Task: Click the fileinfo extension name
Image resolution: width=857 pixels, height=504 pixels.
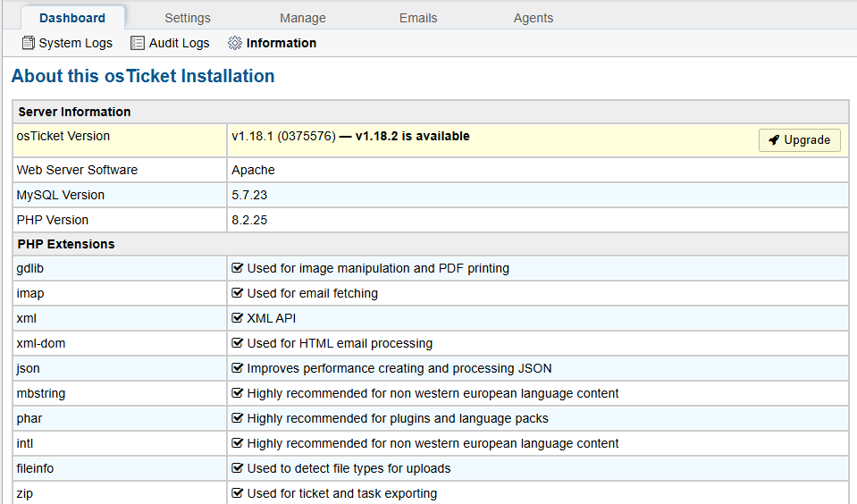Action: (36, 468)
